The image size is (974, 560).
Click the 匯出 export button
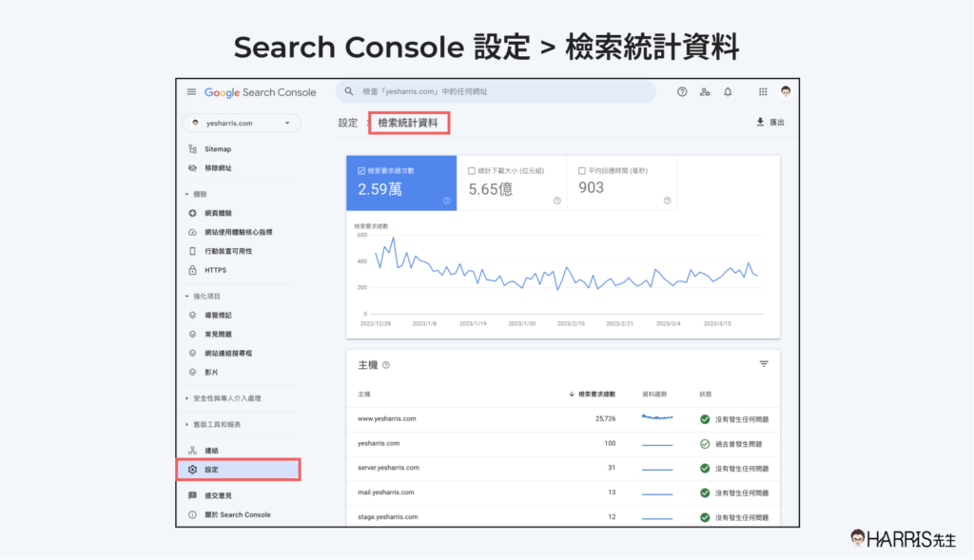770,123
